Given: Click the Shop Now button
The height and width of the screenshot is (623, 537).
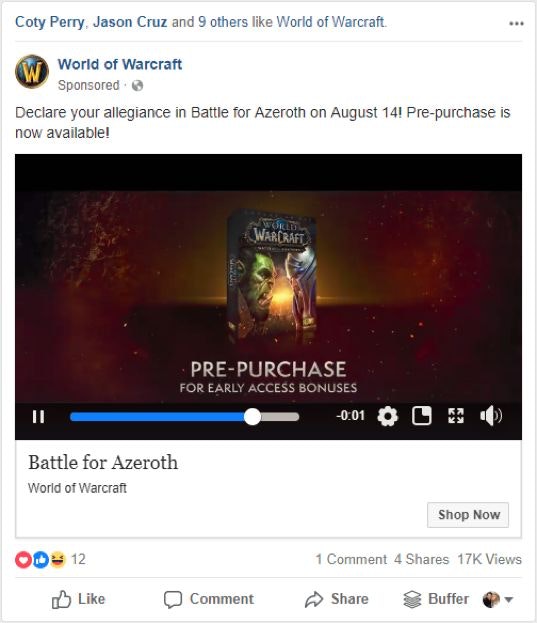Looking at the screenshot, I should pos(468,515).
